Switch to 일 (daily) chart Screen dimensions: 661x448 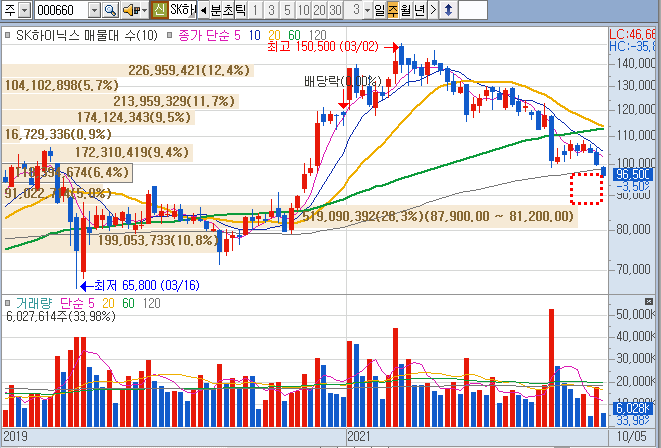(x=379, y=10)
